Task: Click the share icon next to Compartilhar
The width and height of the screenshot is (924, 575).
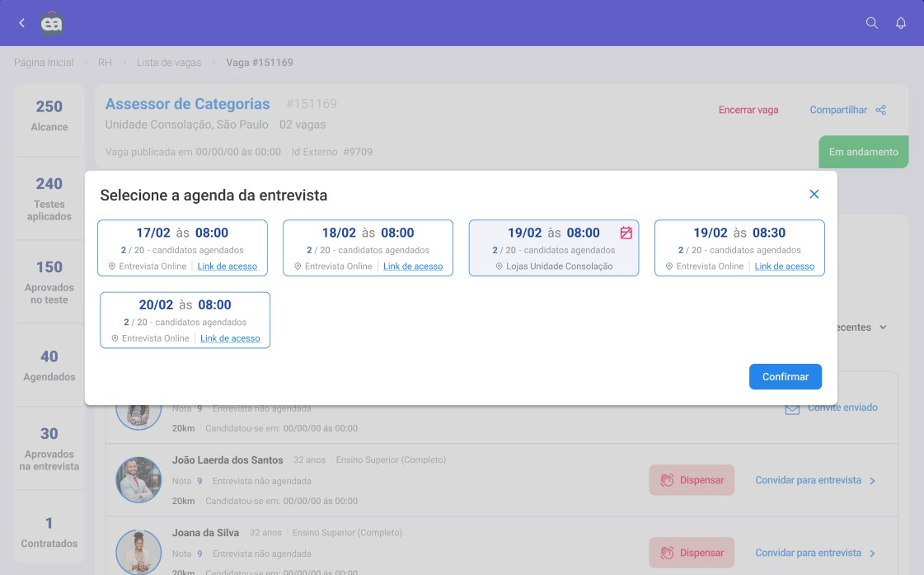Action: coord(881,110)
